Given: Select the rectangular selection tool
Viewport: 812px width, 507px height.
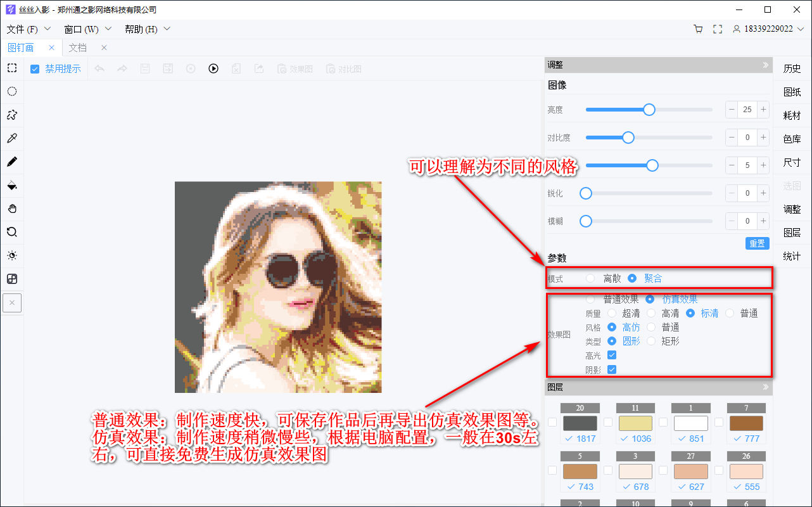Looking at the screenshot, I should [x=11, y=68].
